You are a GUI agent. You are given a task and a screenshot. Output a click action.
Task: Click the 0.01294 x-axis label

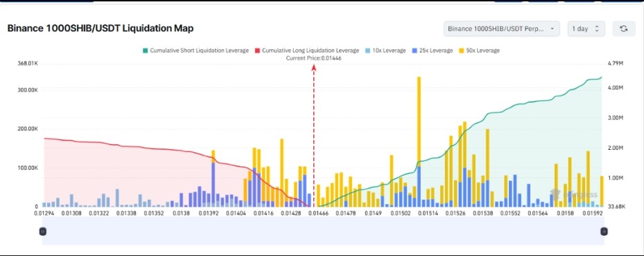(44, 213)
